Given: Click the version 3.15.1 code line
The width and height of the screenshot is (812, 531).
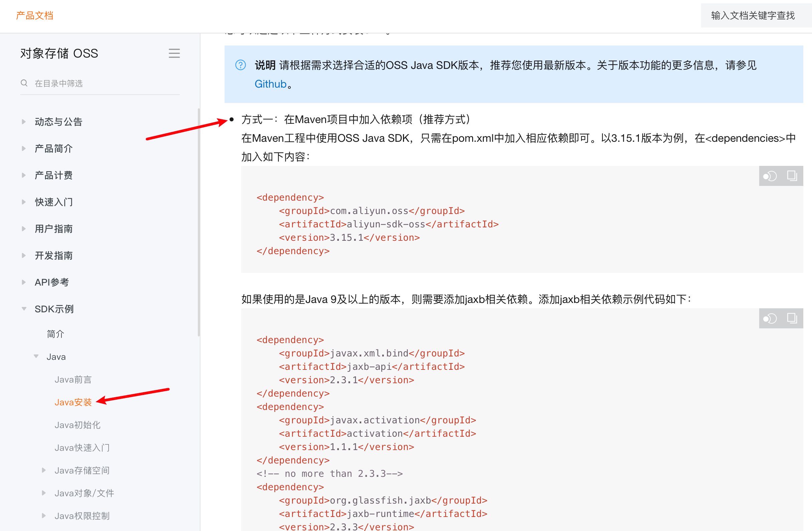Looking at the screenshot, I should point(350,238).
